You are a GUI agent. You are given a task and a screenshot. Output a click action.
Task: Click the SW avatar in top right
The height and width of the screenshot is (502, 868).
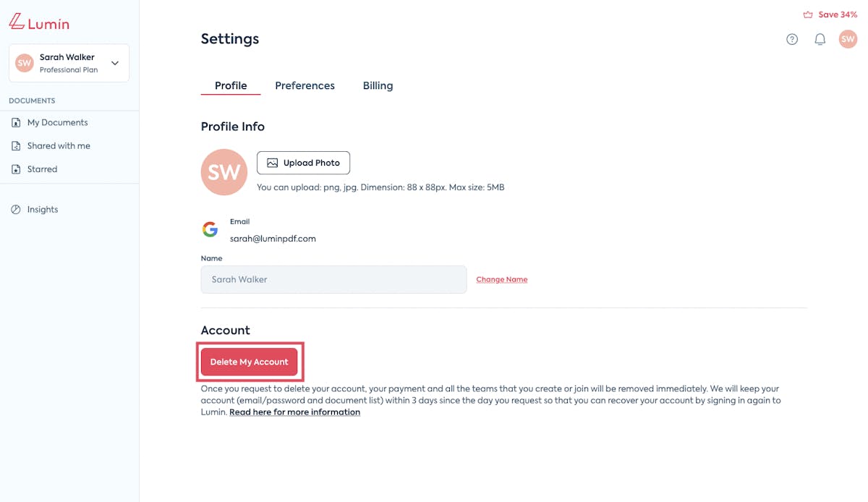tap(848, 39)
